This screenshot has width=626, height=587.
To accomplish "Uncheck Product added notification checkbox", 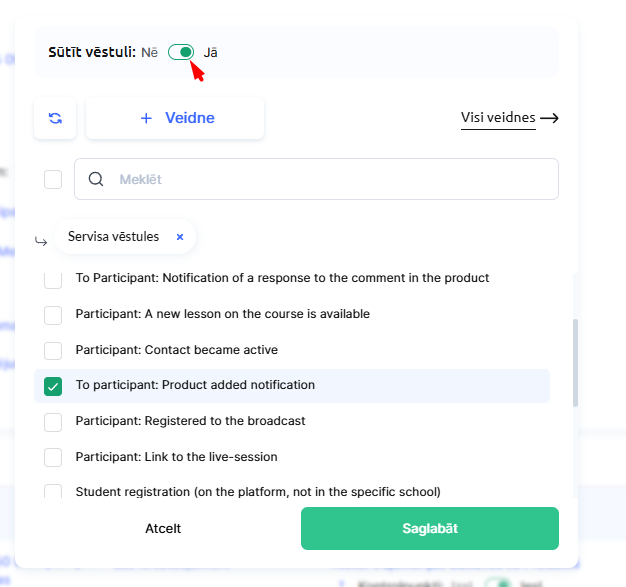I will [53, 386].
